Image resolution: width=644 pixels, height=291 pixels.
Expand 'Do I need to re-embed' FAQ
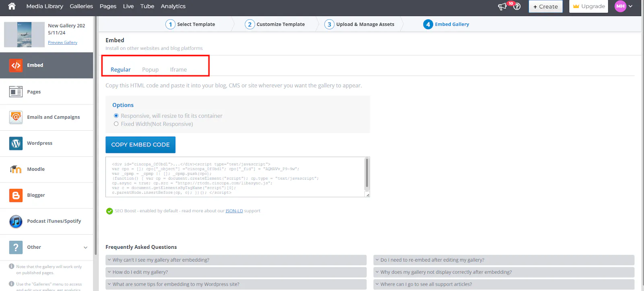[504, 260]
